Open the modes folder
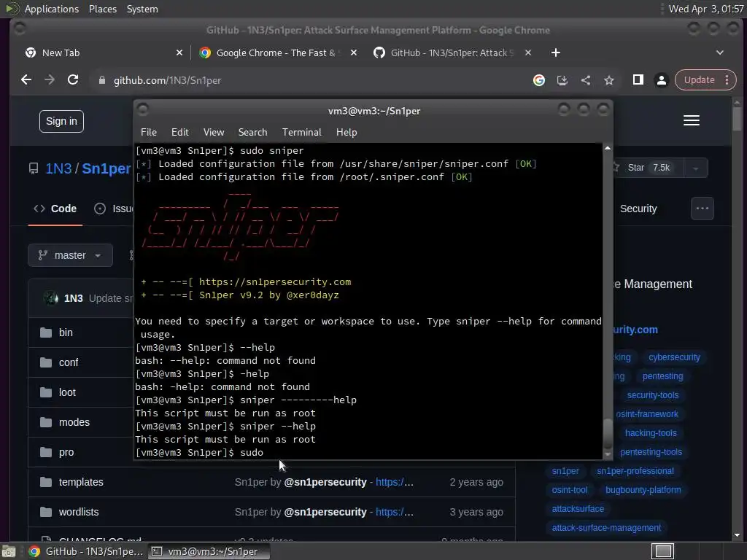Screen dimensions: 747x560 74,422
